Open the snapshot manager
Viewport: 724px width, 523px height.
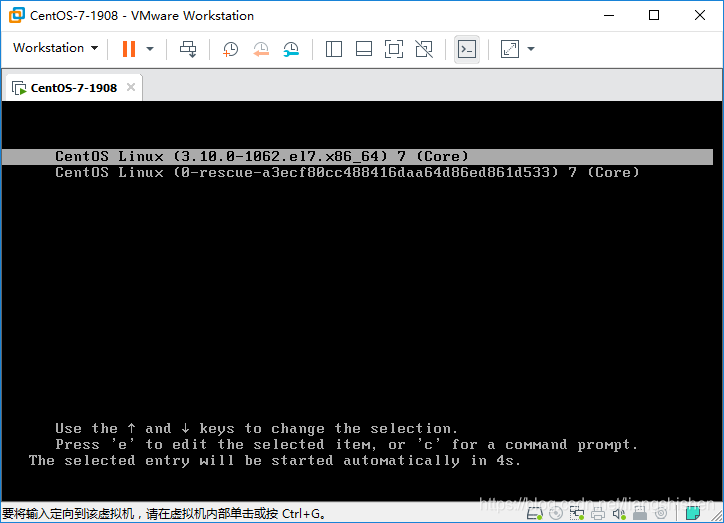pos(291,49)
